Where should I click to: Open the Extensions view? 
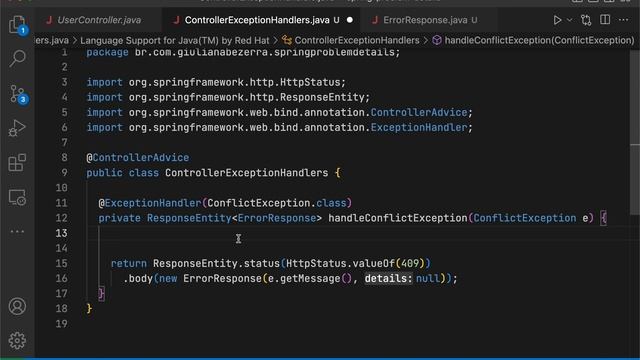(x=17, y=162)
